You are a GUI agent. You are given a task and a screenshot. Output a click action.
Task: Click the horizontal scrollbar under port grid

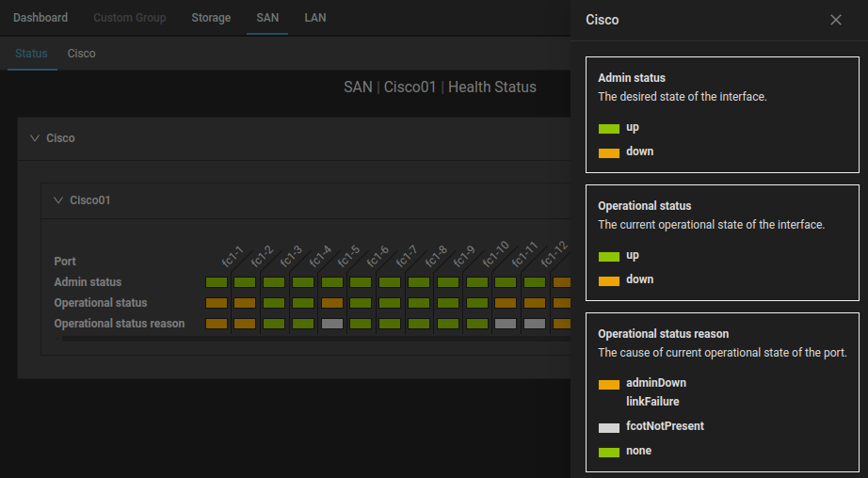(x=311, y=339)
